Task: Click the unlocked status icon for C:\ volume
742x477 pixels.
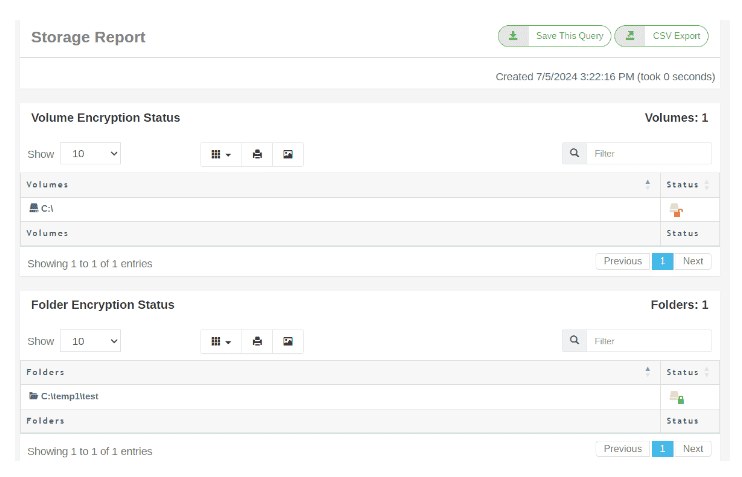Action: click(x=676, y=210)
